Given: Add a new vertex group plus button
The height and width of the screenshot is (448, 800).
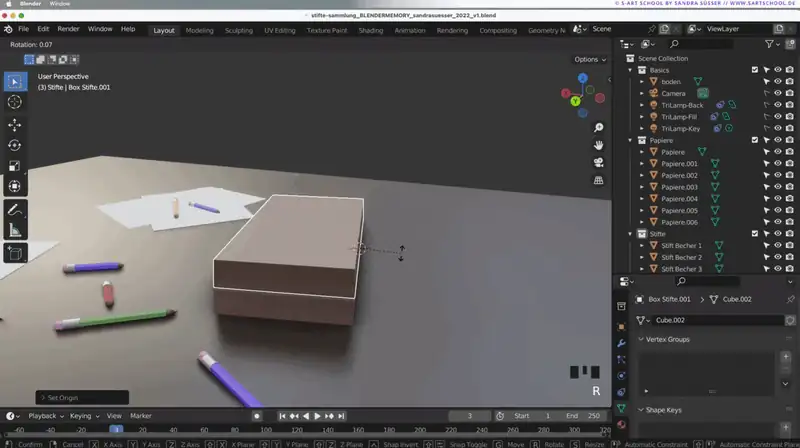Looking at the screenshot, I should [x=786, y=357].
